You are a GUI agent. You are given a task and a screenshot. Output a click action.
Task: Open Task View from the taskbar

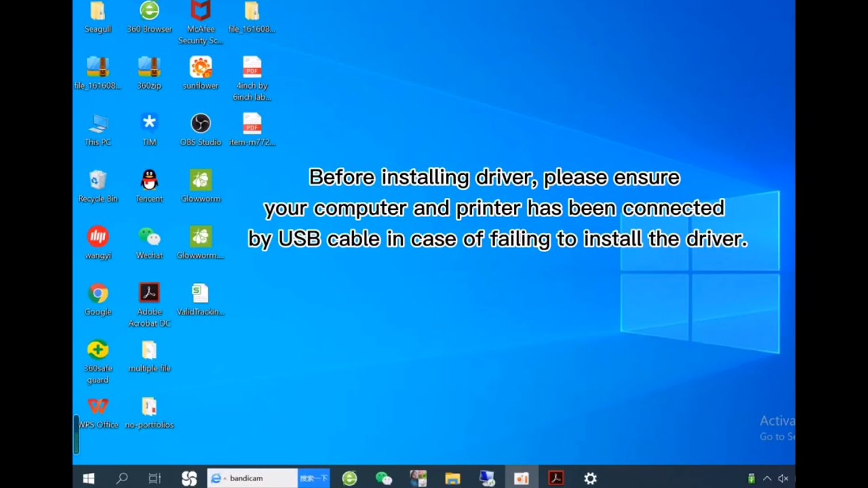point(155,479)
